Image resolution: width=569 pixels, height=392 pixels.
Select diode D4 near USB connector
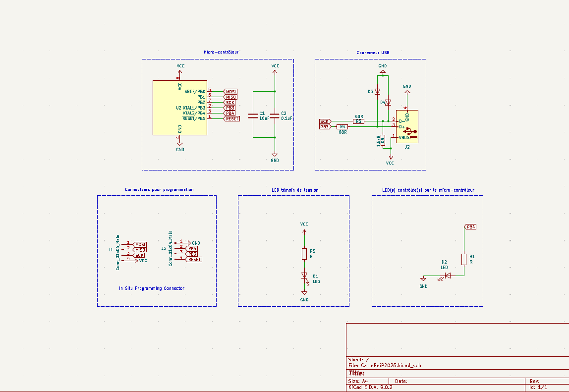click(388, 103)
